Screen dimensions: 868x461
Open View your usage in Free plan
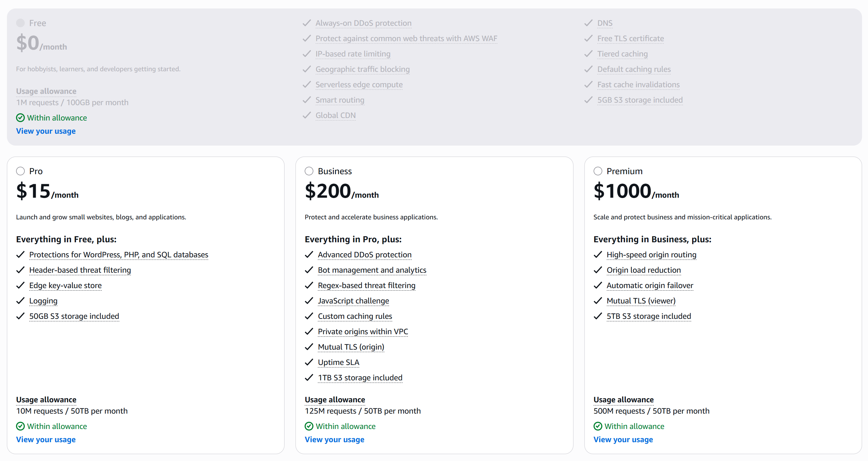tap(46, 131)
